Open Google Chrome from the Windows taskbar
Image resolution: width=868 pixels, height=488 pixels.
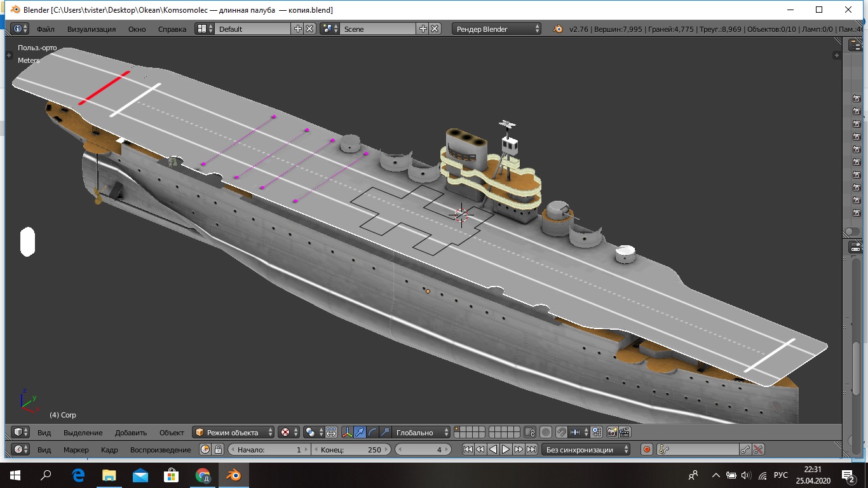tap(203, 475)
